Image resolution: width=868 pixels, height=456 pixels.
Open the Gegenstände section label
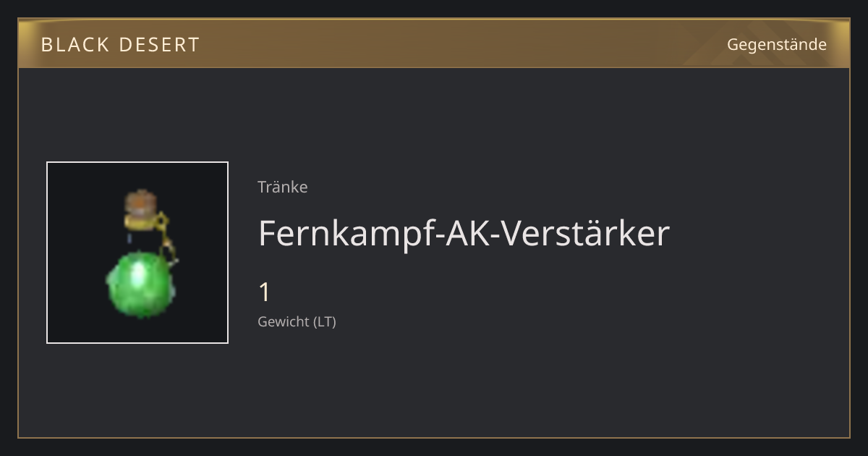(777, 44)
